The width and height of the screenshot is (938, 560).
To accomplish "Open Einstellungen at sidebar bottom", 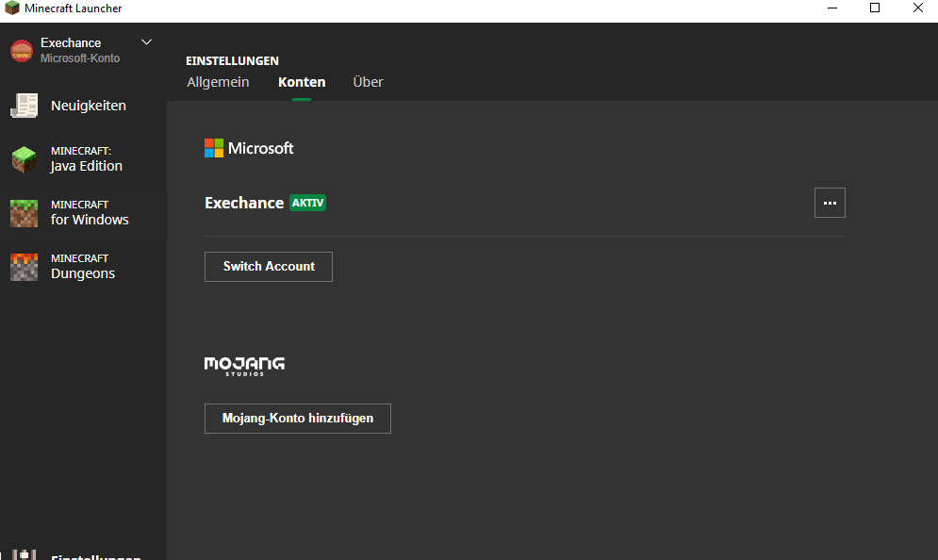I will click(x=83, y=554).
